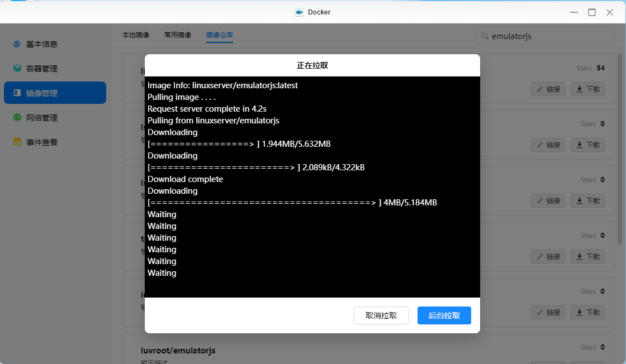The height and width of the screenshot is (364, 626).
Task: Click the Stars 54 count label
Action: pos(590,68)
